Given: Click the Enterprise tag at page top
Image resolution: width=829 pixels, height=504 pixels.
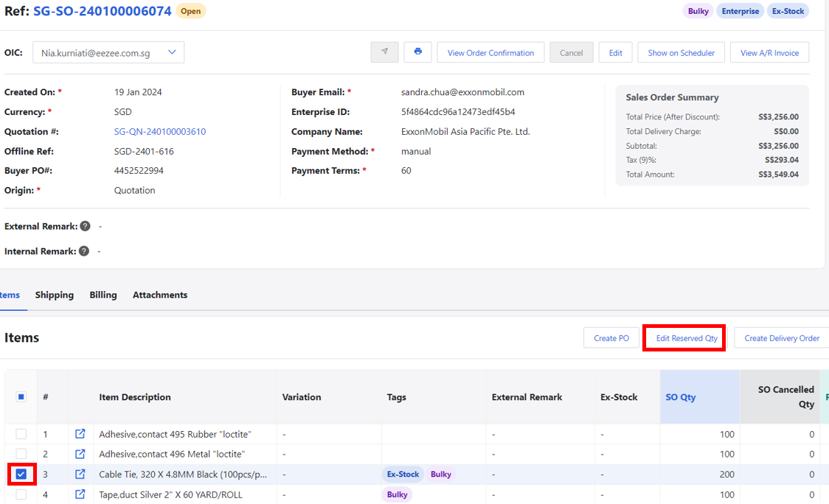Looking at the screenshot, I should pyautogui.click(x=740, y=11).
